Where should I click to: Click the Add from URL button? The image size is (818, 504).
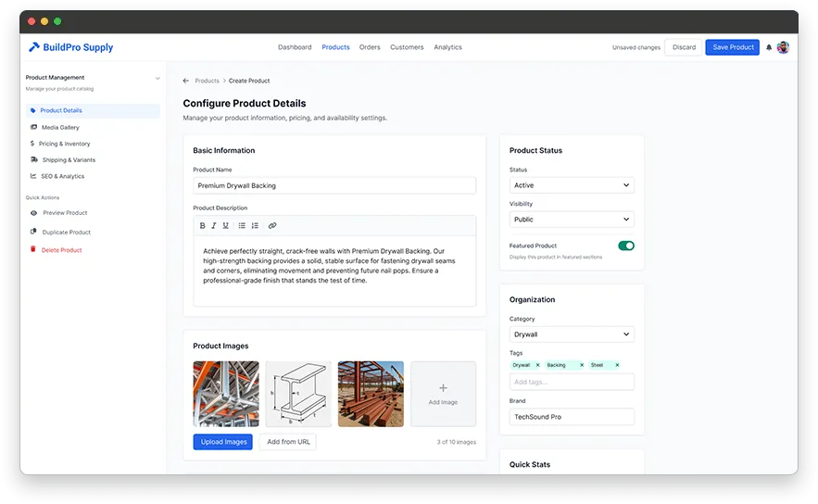pyautogui.click(x=288, y=442)
